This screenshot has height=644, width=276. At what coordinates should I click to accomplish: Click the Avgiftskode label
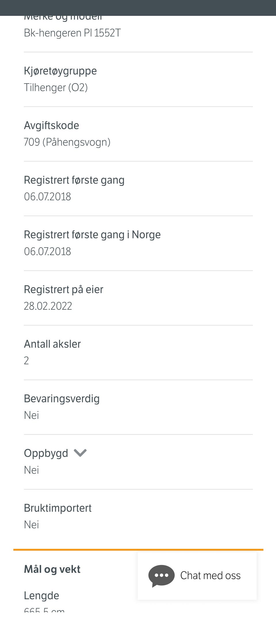click(x=51, y=126)
